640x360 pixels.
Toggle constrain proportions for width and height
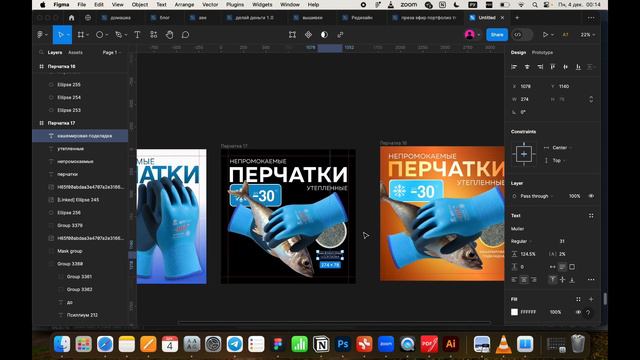click(591, 99)
